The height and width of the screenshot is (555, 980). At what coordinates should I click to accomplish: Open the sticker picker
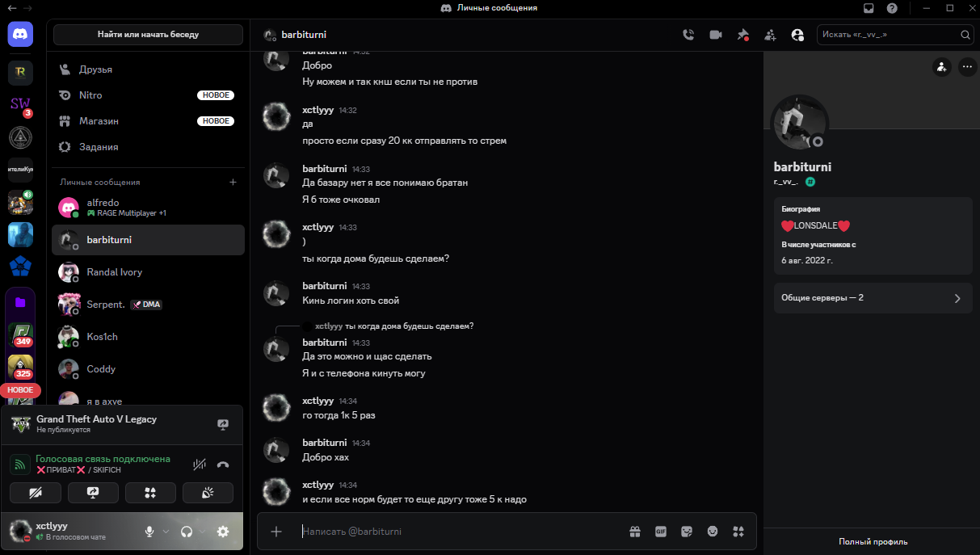point(687,531)
